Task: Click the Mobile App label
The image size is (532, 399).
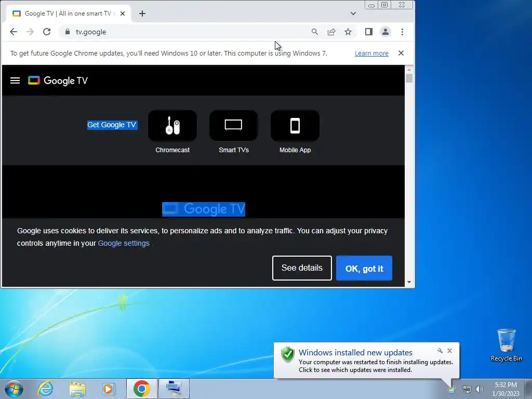Action: [295, 150]
